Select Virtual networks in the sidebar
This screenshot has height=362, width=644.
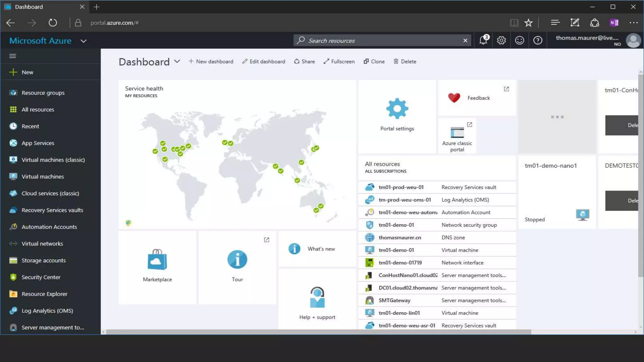pyautogui.click(x=42, y=244)
